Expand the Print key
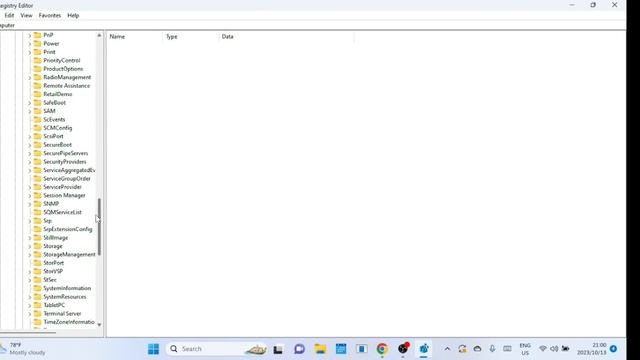Image resolution: width=640 pixels, height=360 pixels. 29,52
